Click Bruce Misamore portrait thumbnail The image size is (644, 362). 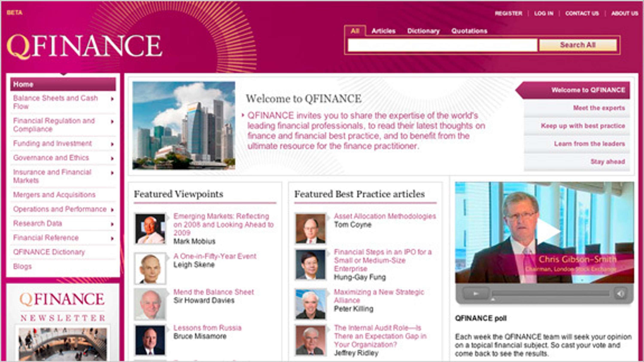point(150,340)
